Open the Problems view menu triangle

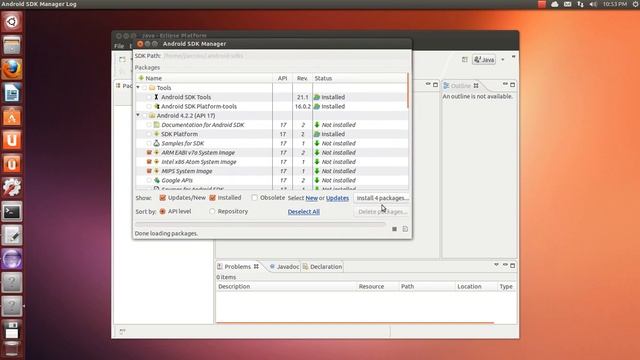click(496, 265)
